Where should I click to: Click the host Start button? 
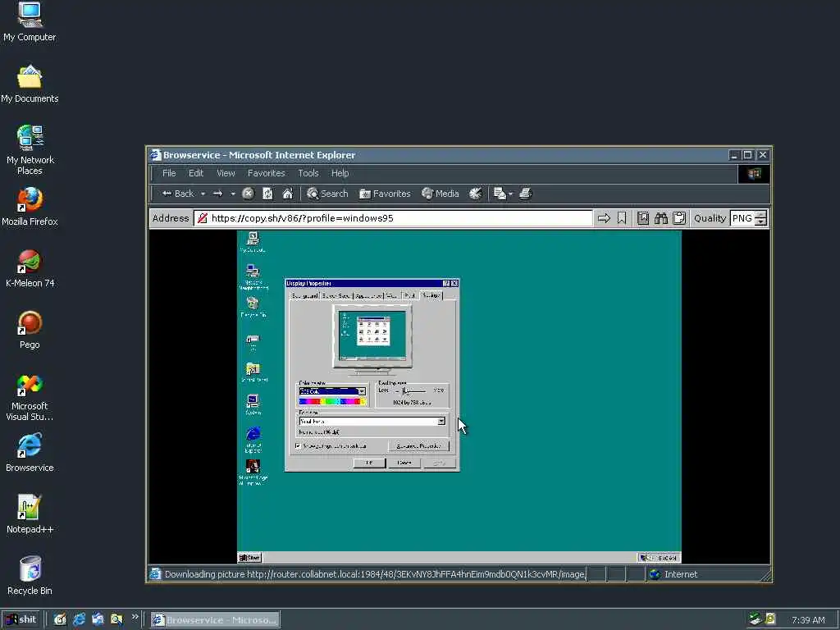[21, 620]
